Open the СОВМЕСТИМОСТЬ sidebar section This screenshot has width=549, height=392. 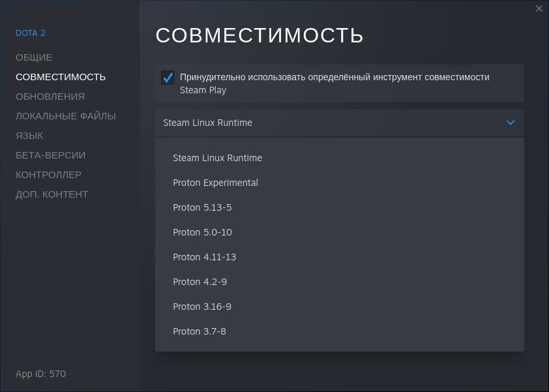[x=61, y=77]
